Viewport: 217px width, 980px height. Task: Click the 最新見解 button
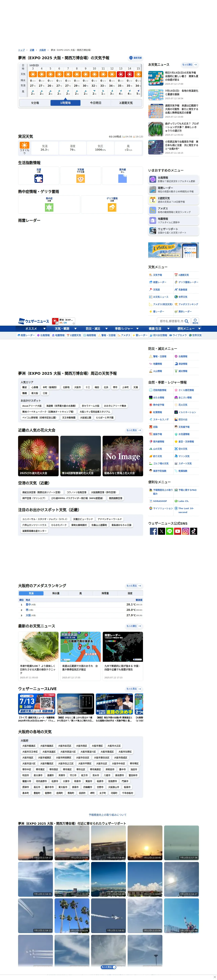click(135, 58)
